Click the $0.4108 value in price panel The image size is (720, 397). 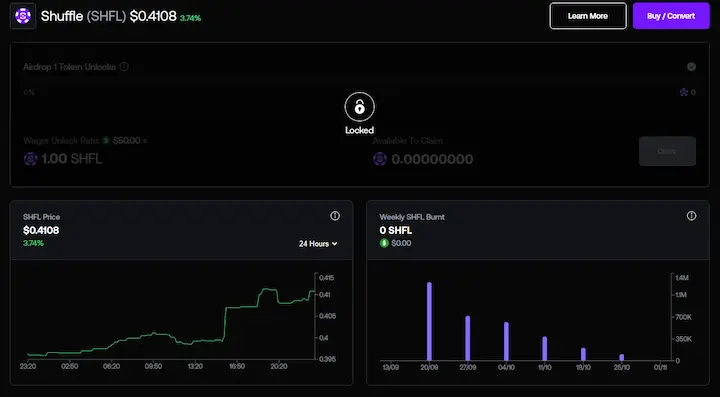[41, 230]
